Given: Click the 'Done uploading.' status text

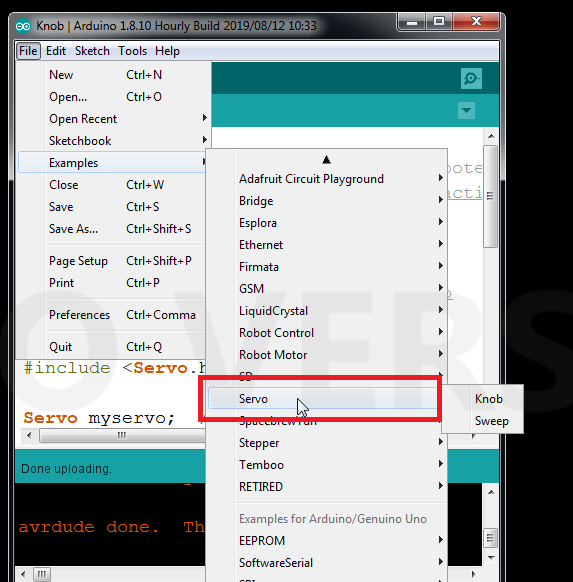Looking at the screenshot, I should [66, 469].
